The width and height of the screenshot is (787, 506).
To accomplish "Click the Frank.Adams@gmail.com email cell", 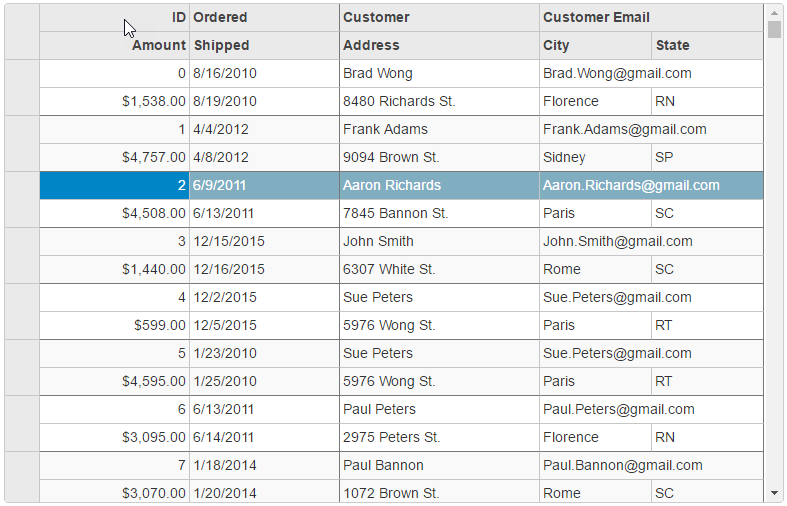I will [x=651, y=129].
